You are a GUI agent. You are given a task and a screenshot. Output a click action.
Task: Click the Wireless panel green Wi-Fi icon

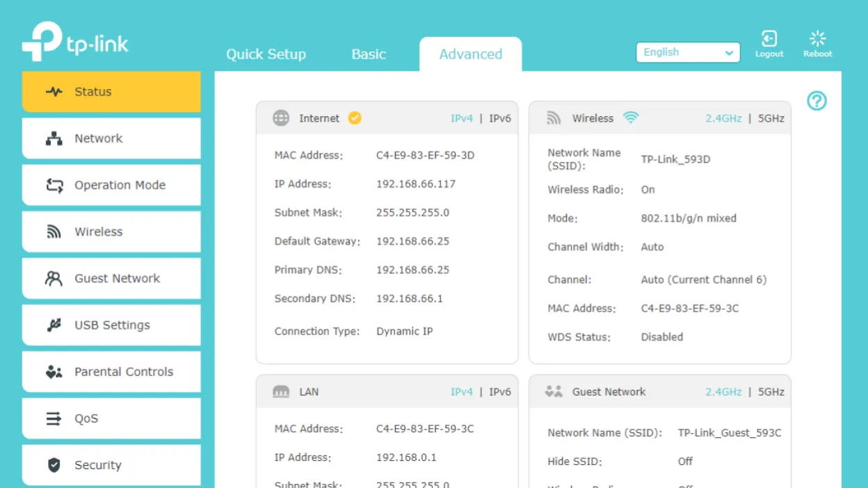click(630, 118)
